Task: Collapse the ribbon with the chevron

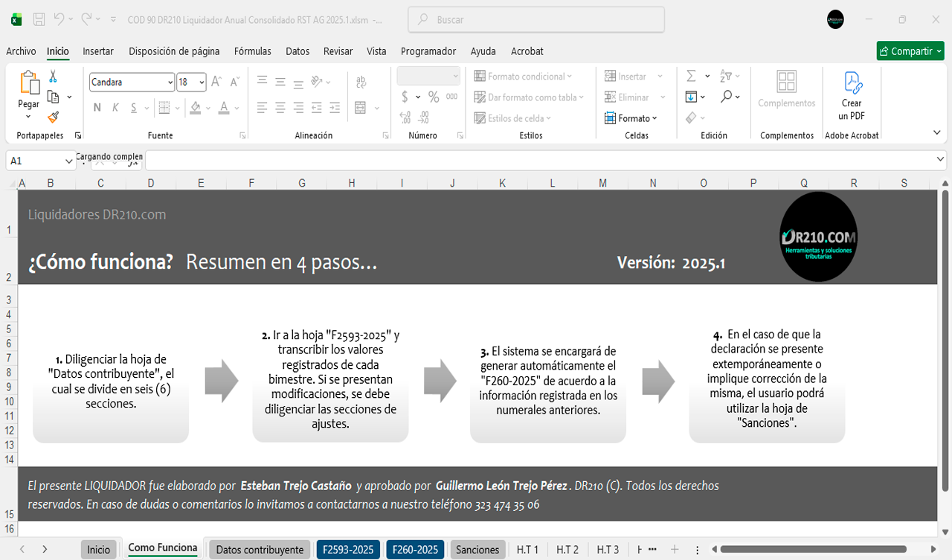Action: point(936,132)
